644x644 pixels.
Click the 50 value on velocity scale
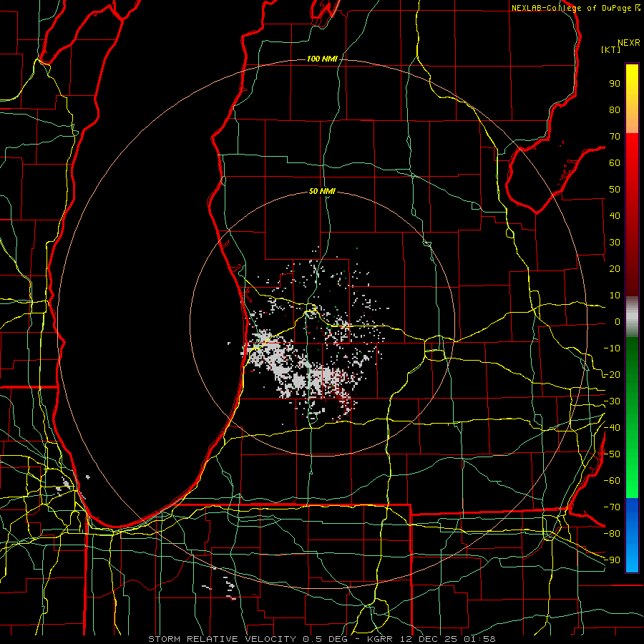tap(615, 190)
